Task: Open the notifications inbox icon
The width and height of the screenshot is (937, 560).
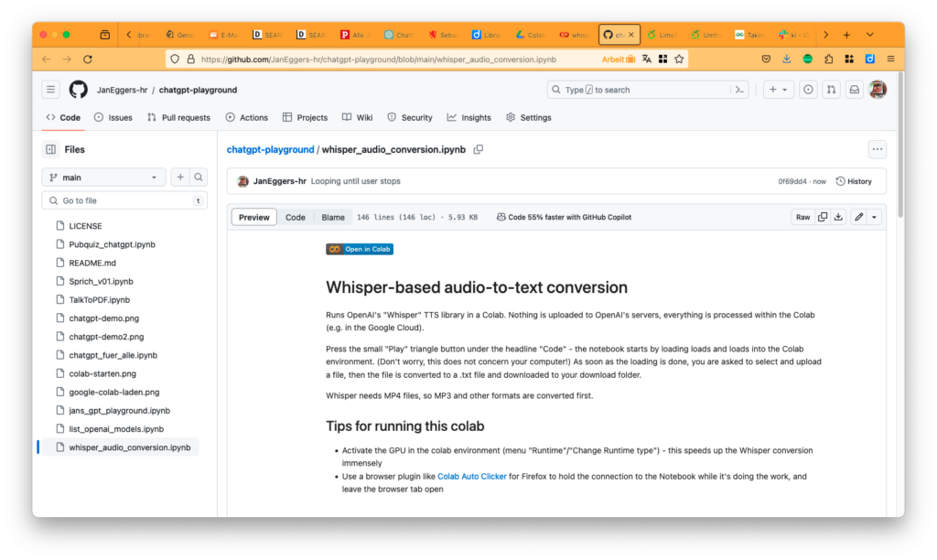Action: pos(855,90)
